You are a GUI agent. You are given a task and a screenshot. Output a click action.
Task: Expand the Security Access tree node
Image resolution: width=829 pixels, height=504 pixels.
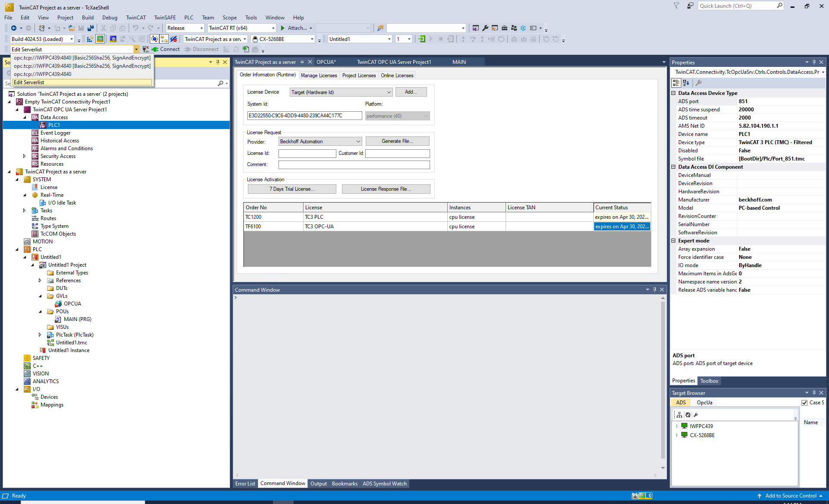24,156
